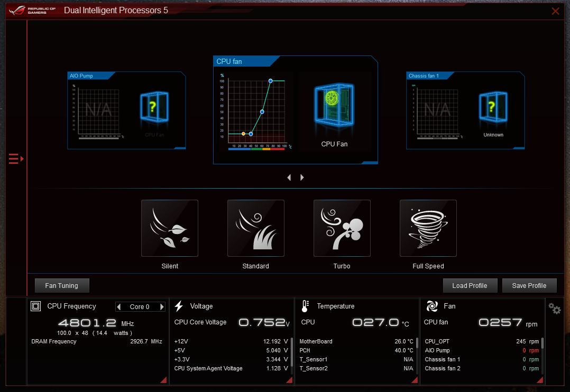Activate the Turbo fan mode icon
The height and width of the screenshot is (392, 570).
click(x=342, y=228)
